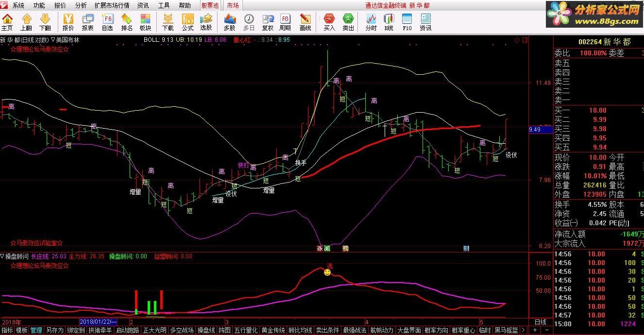Switch to the 股票池 tab
The image size is (644, 335).
[x=210, y=6]
